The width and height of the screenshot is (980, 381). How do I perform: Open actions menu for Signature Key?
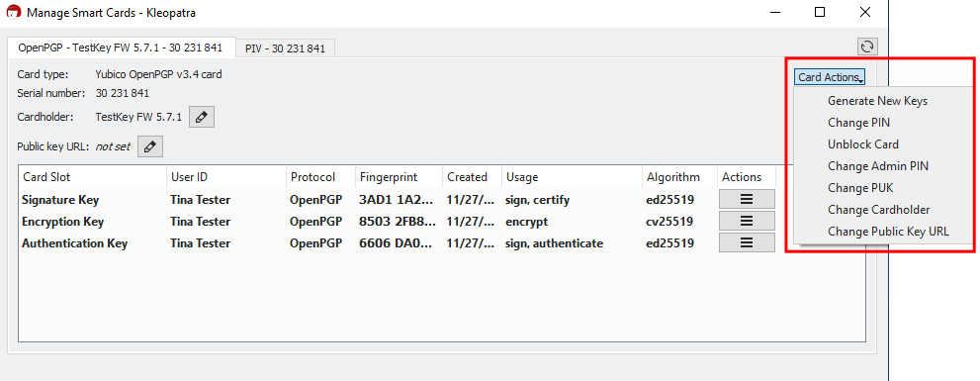click(747, 200)
